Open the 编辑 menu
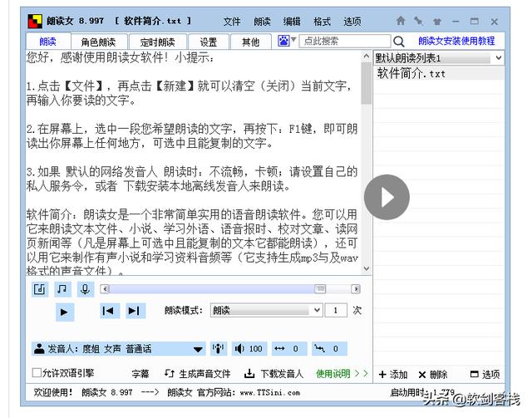Screen dimensions: 532x418 point(292,22)
